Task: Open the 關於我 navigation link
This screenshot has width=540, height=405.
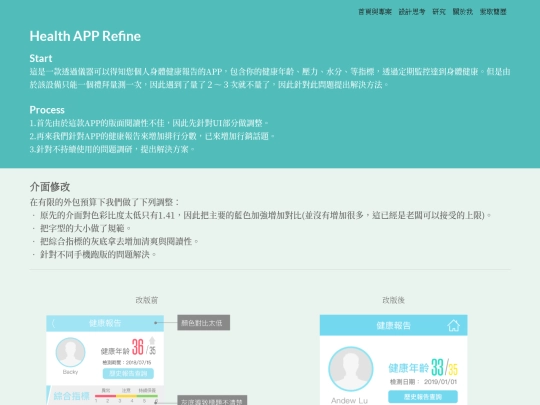Action: click(463, 12)
